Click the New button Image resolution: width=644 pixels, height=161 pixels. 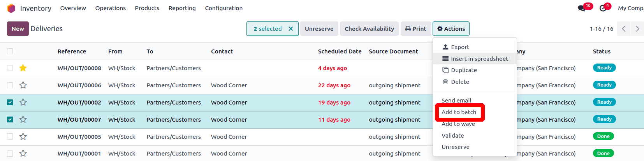(x=18, y=29)
